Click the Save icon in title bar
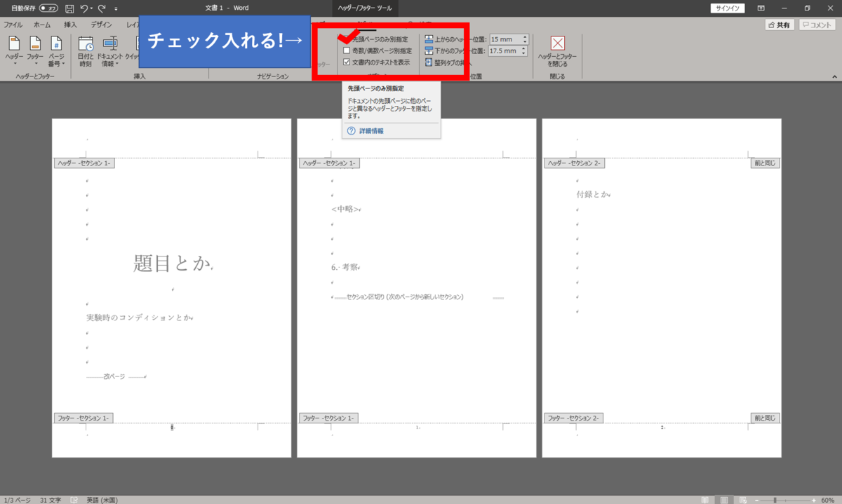Screen dimensions: 842x504 point(69,8)
